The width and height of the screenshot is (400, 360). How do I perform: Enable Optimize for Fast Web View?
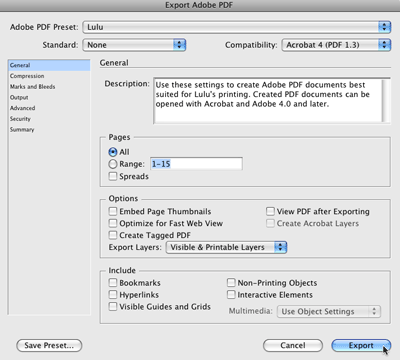click(113, 223)
